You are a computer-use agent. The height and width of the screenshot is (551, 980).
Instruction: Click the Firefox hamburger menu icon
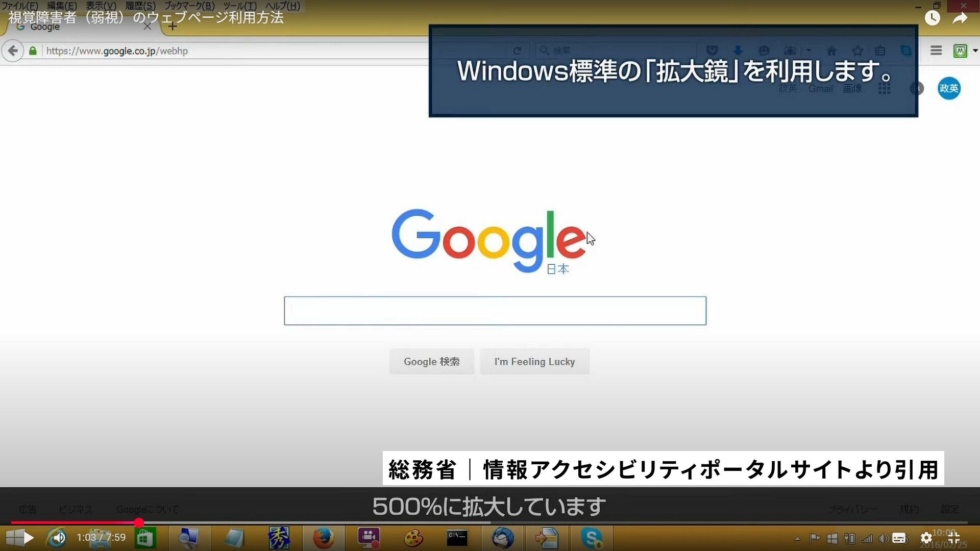click(936, 51)
